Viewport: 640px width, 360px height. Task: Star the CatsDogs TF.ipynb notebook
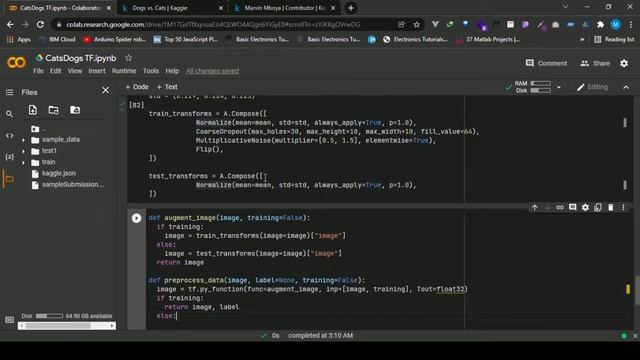click(129, 58)
